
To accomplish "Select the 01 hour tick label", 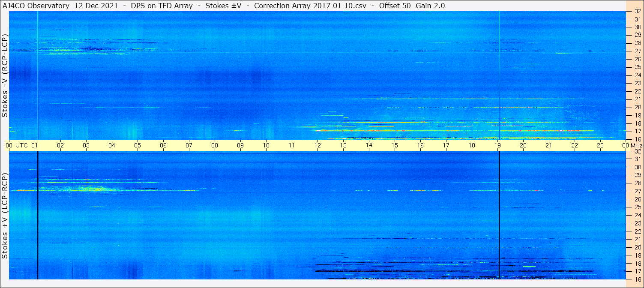I will click(35, 146).
